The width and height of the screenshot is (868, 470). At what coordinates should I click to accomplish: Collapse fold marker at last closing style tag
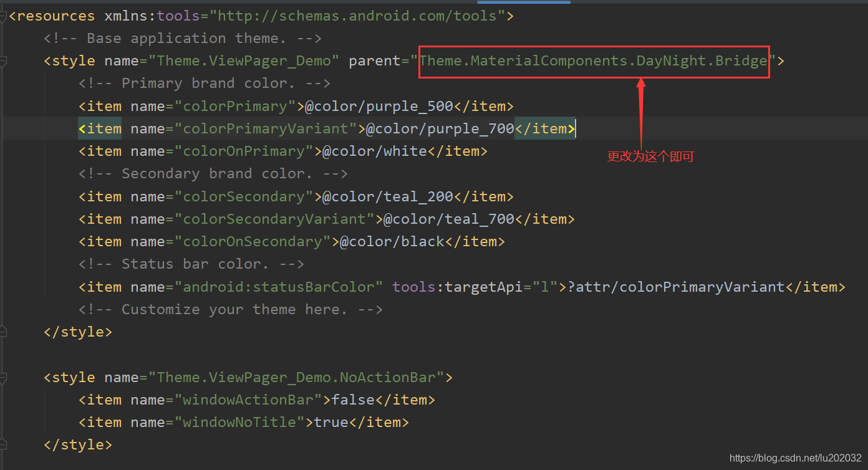pos(3,445)
